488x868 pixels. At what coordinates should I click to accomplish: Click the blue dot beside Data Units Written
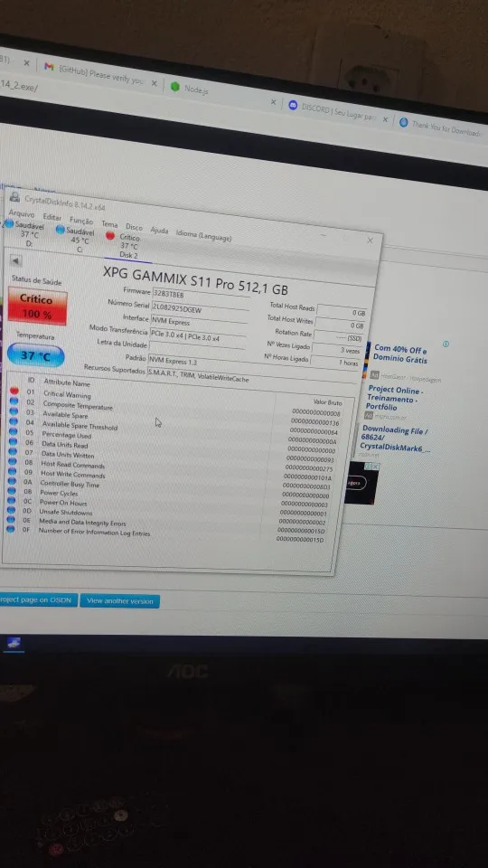13,452
